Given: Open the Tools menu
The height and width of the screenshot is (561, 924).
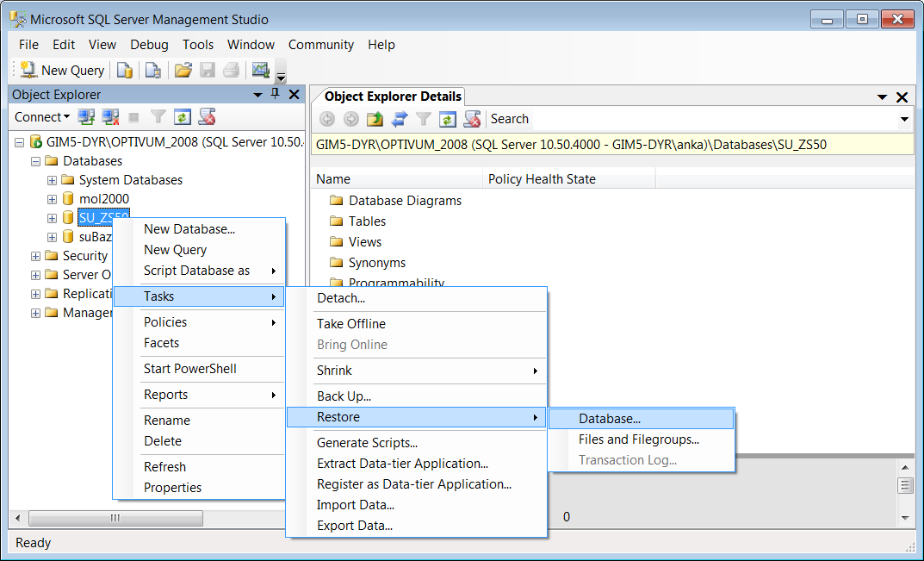Looking at the screenshot, I should (x=198, y=44).
